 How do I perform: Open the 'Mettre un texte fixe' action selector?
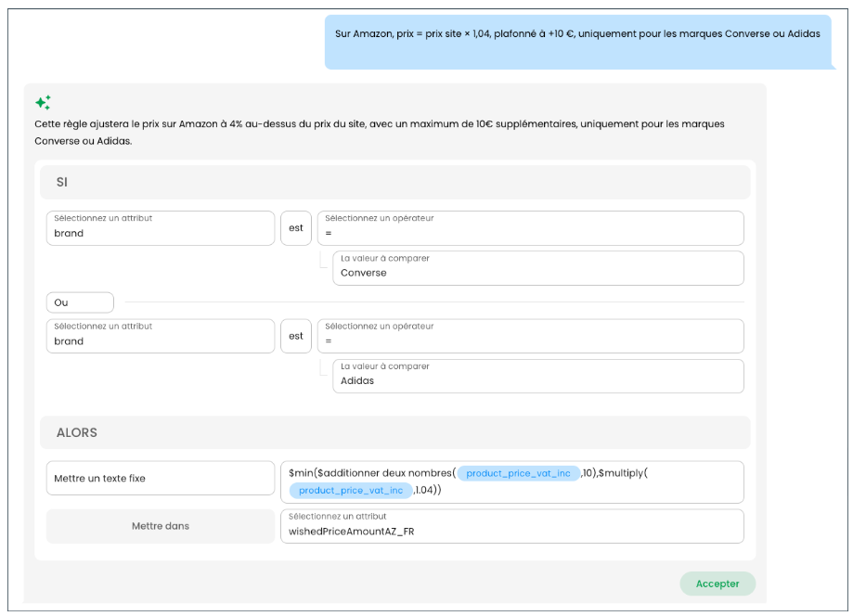pos(161,479)
